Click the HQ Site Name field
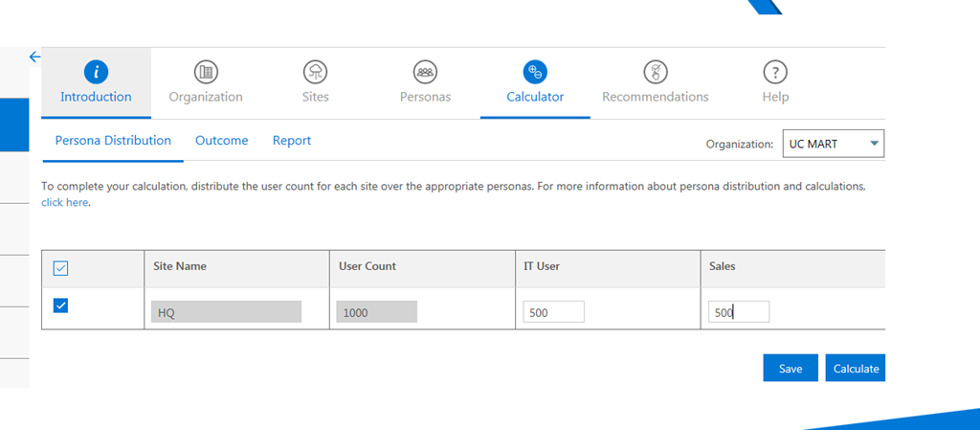The height and width of the screenshot is (430, 980). pos(226,312)
